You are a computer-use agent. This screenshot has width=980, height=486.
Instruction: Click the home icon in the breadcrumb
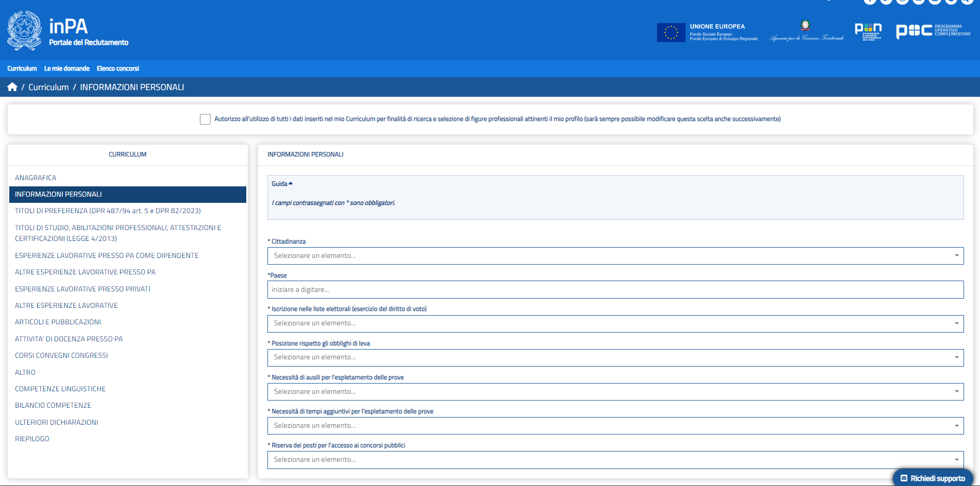tap(12, 87)
